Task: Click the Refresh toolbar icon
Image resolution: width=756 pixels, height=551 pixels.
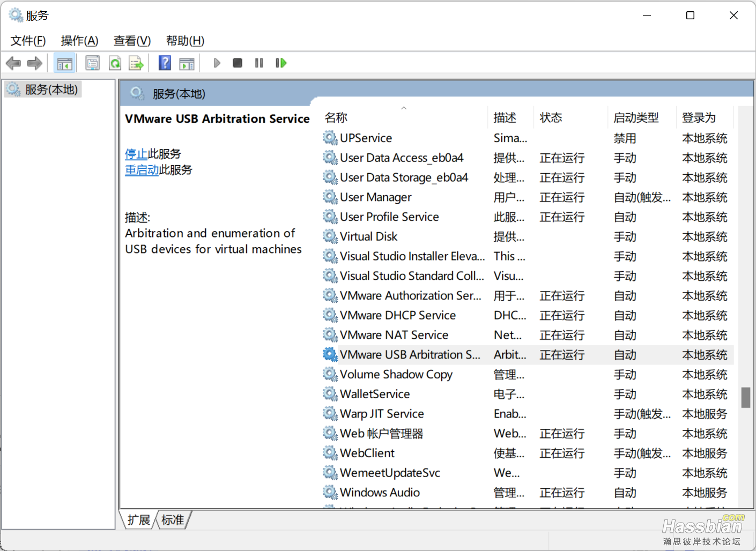Action: (115, 63)
